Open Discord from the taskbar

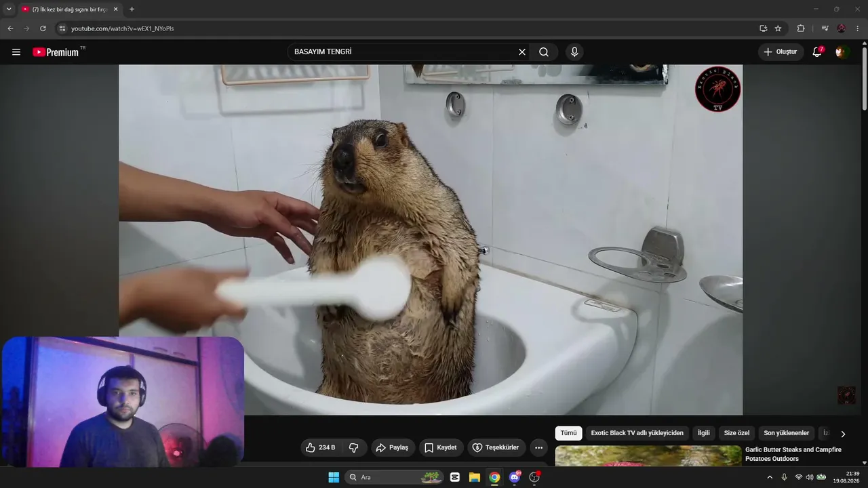[x=515, y=477]
